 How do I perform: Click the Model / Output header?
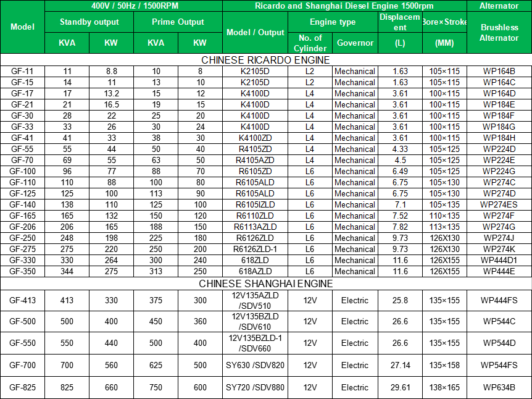[255, 33]
